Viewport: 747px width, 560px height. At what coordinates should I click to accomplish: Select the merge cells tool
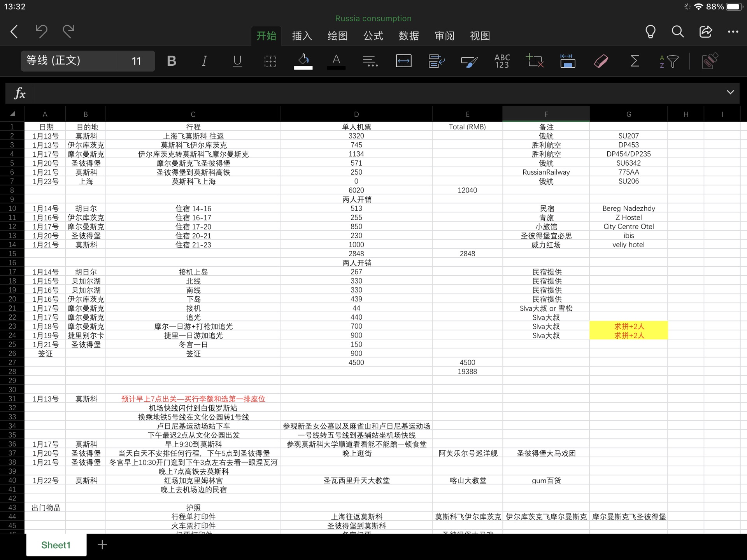403,61
